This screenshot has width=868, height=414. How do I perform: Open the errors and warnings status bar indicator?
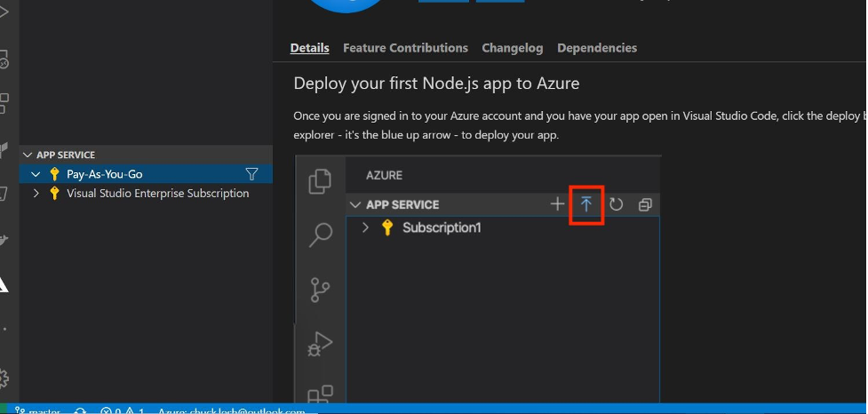tap(123, 411)
